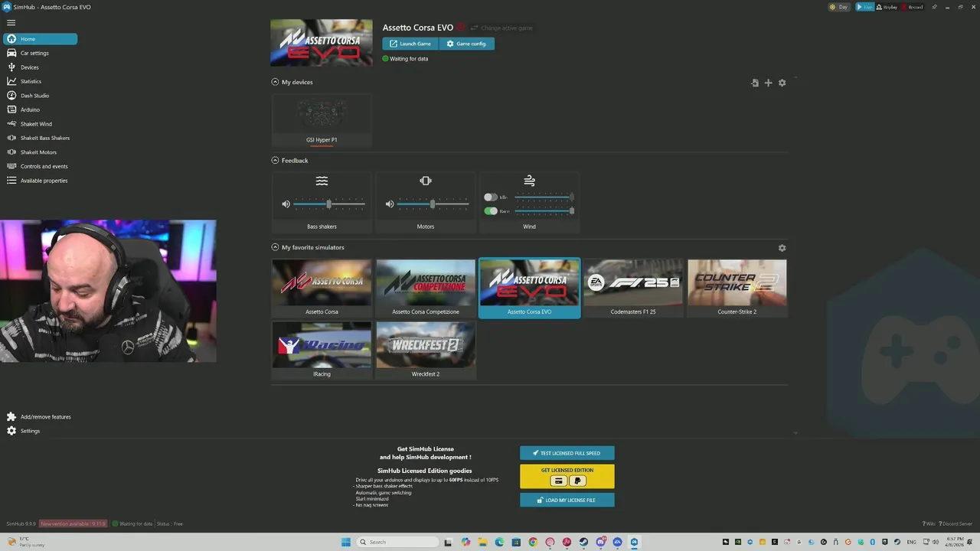Image resolution: width=980 pixels, height=551 pixels.
Task: Open Devices page
Action: tap(29, 67)
